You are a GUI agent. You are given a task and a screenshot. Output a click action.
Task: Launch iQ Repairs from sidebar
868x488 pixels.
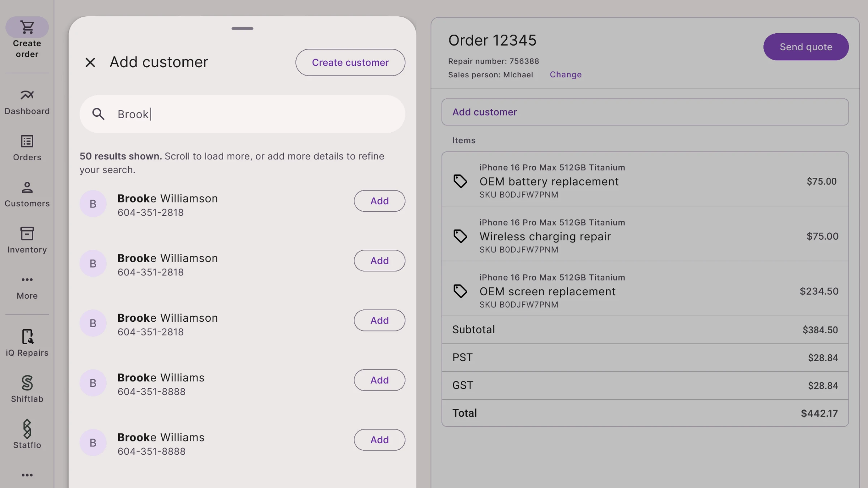27,343
